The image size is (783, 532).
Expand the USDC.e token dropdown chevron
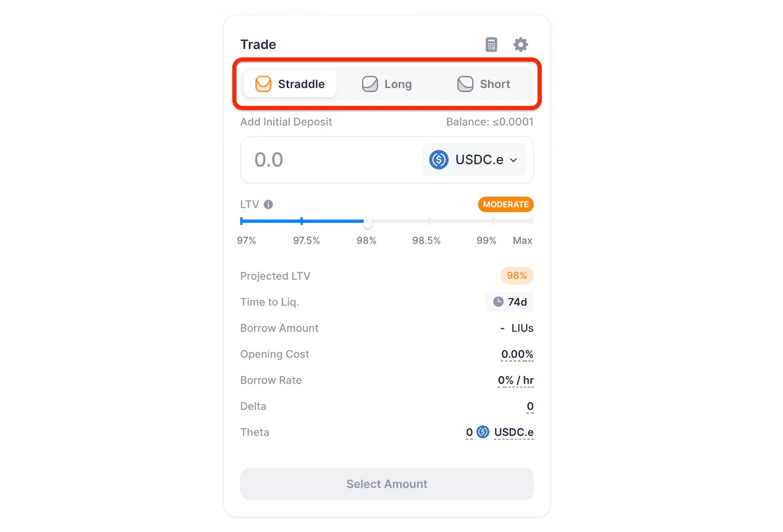pos(513,160)
